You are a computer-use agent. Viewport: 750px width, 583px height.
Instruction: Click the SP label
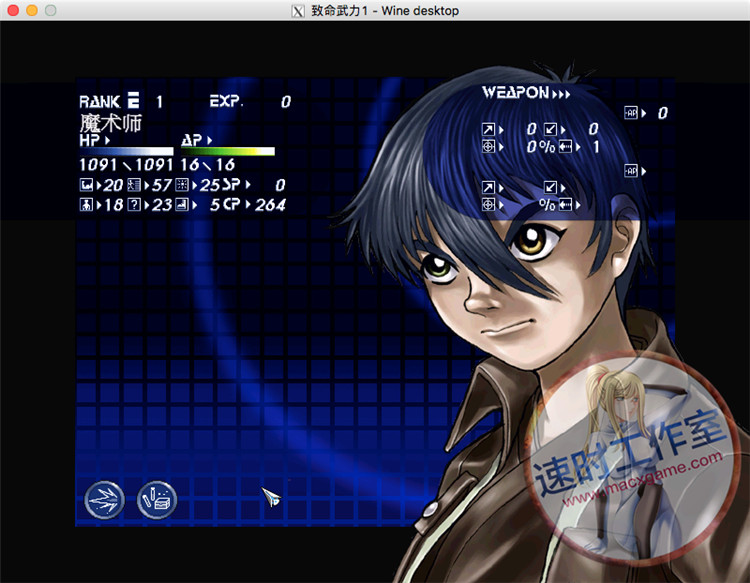pyautogui.click(x=231, y=185)
